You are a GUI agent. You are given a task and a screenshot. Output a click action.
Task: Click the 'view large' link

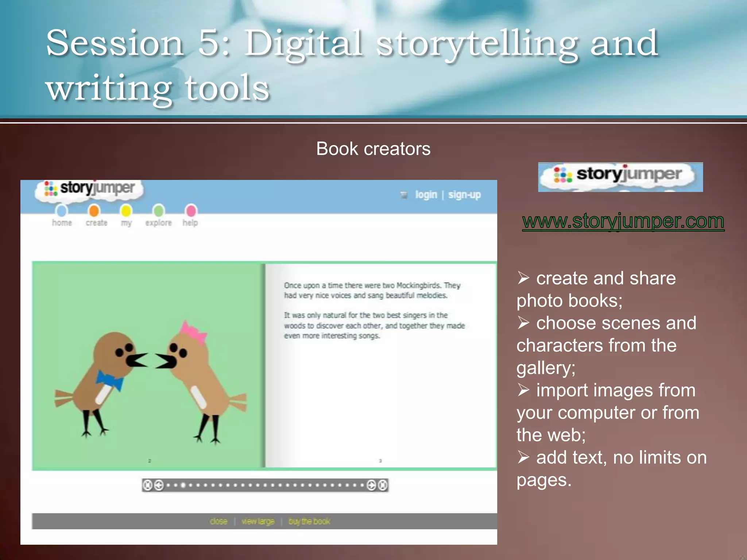pyautogui.click(x=258, y=521)
